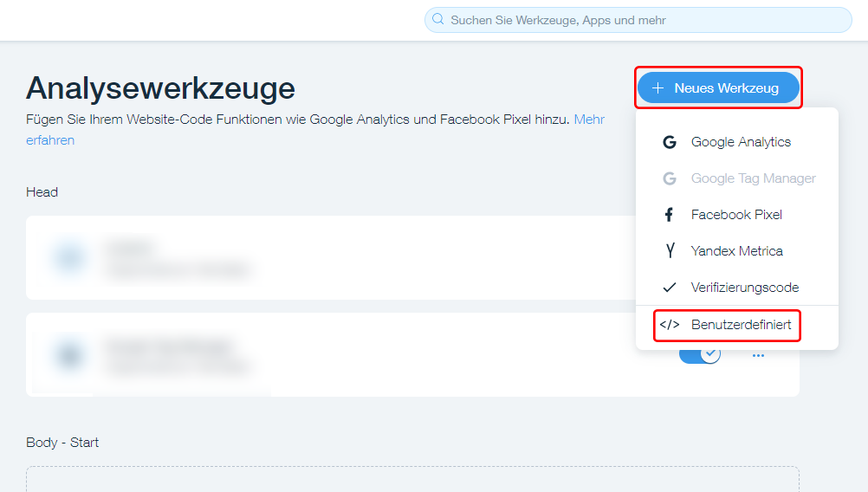Click the Benutzerdefiniert code brackets icon
Viewport: 868px width, 492px height.
click(670, 324)
